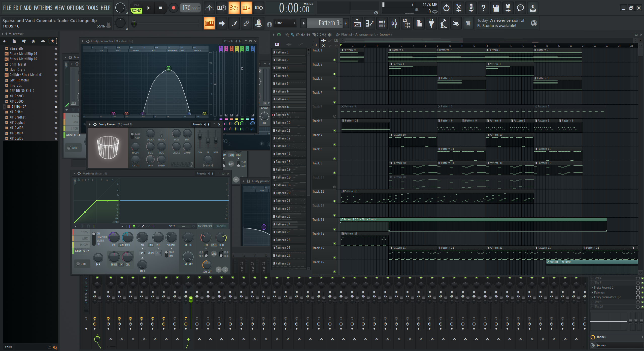This screenshot has width=644, height=351.
Task: Open the pattern selector arrow before Pattern 9
Action: point(304,23)
